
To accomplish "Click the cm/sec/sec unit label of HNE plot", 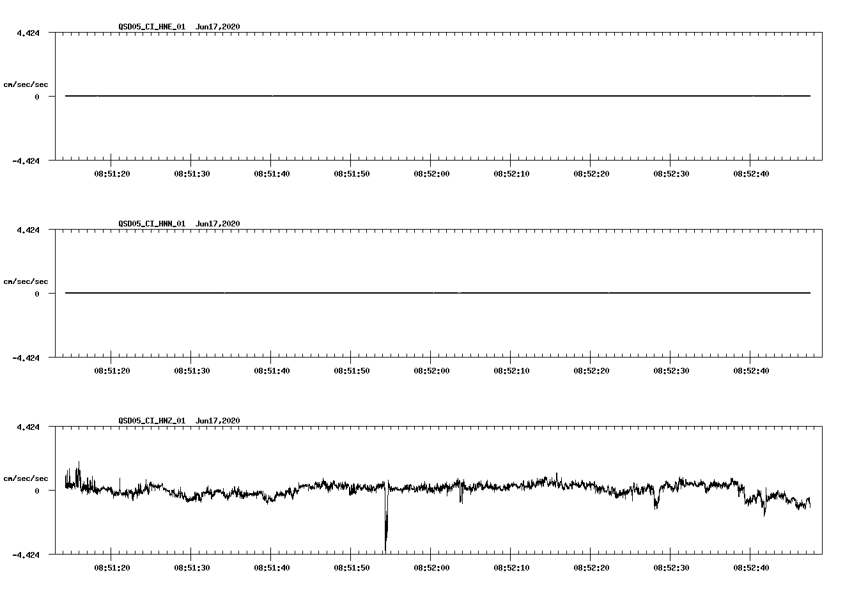I will [x=26, y=84].
